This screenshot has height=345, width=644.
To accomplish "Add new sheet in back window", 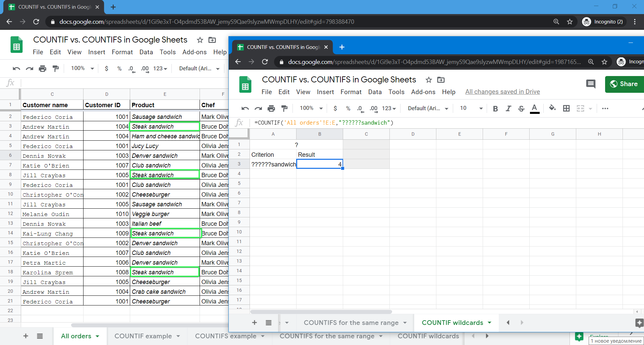I will click(26, 336).
